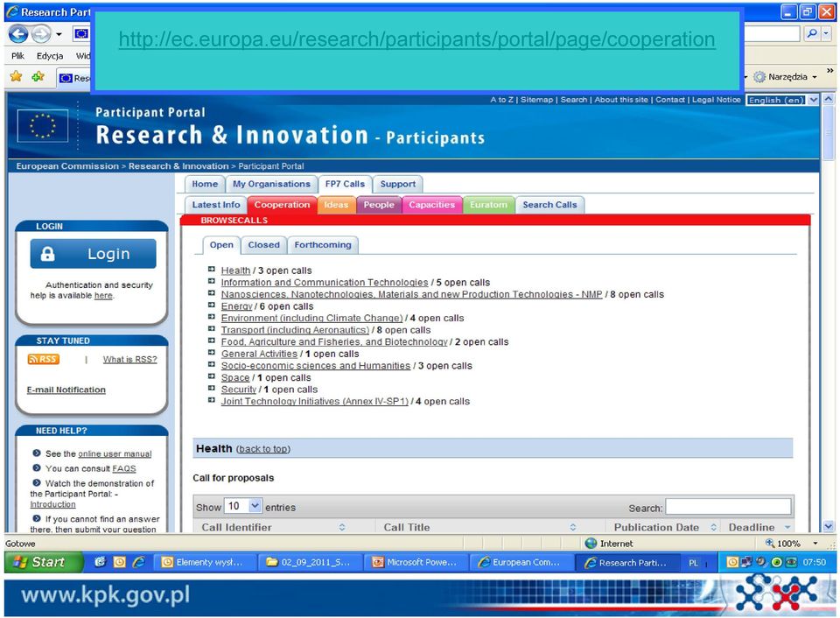Screen dimensions: 840x618
Task: Expand General Activities plus icon
Action: (212, 354)
